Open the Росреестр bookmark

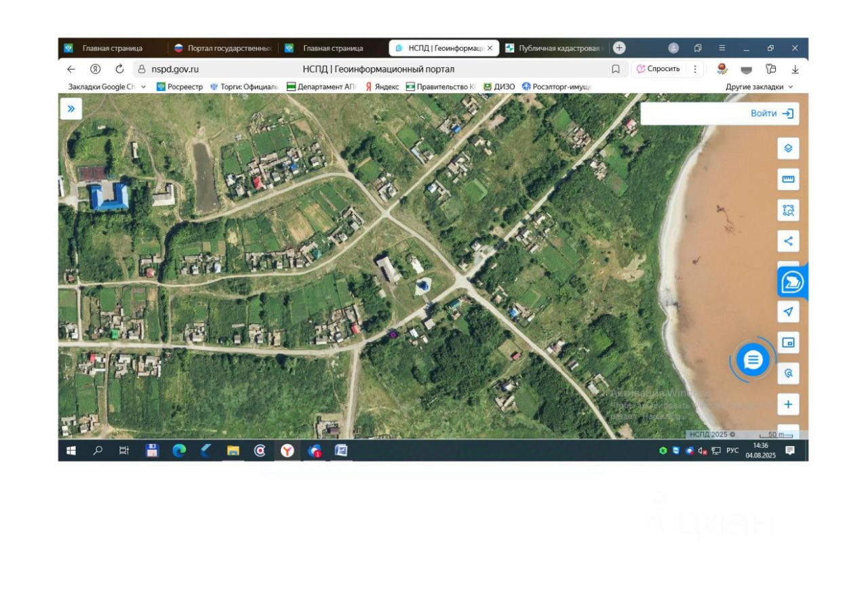click(180, 87)
